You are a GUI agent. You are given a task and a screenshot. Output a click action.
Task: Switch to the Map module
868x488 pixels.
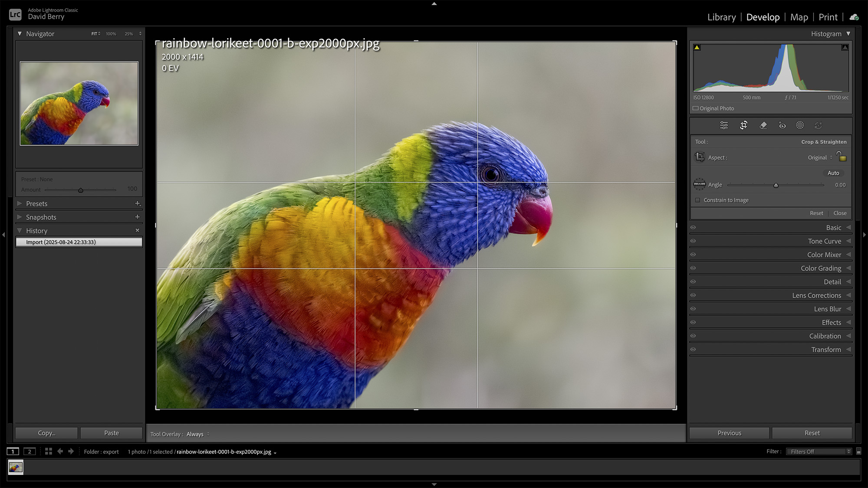[x=799, y=17]
